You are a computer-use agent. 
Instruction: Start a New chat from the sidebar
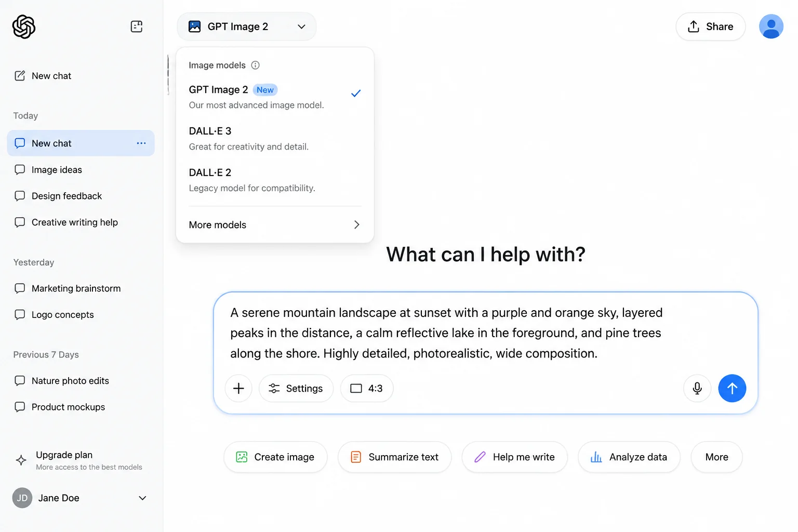[x=81, y=76]
